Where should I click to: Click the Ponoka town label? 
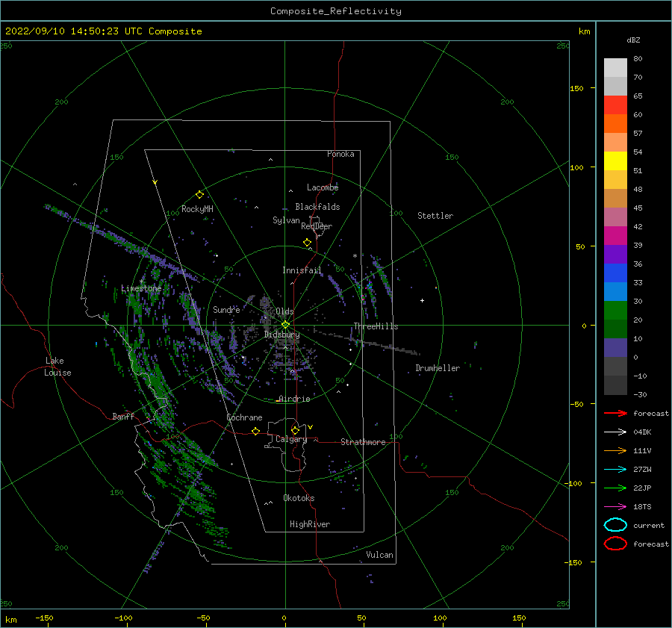tap(340, 154)
